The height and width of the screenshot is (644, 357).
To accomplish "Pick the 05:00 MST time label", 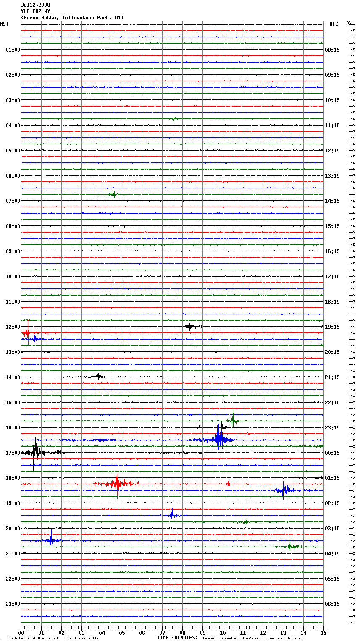I will tap(13, 151).
